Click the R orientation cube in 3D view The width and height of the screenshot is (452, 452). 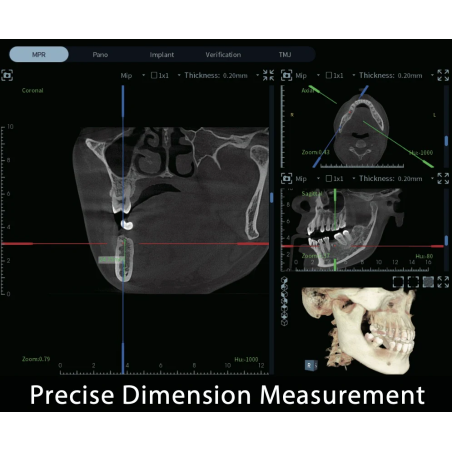point(310,365)
